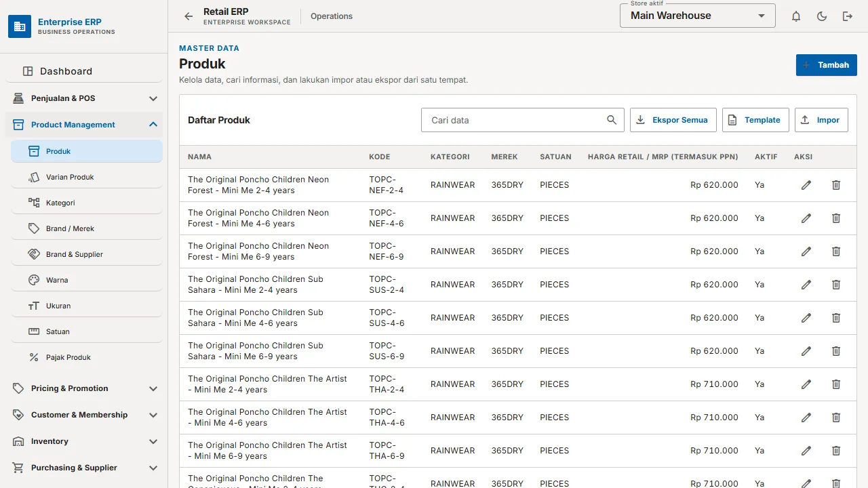This screenshot has height=488, width=868.
Task: Edit the TOPC-SUS-6-9 product row
Action: (x=806, y=351)
